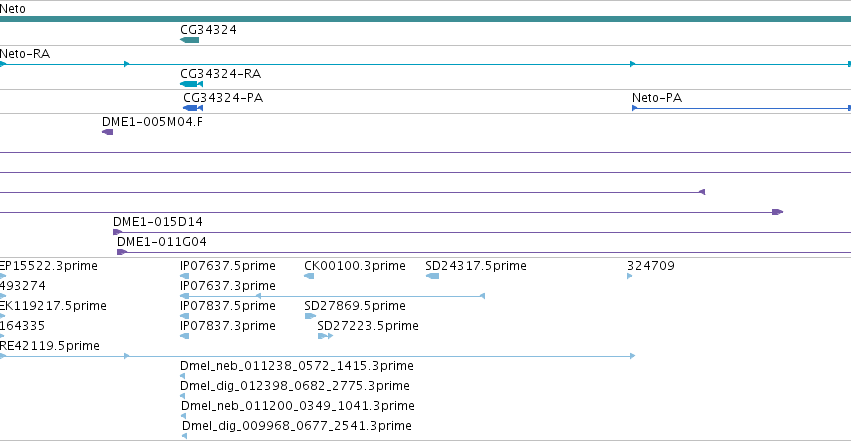The height and width of the screenshot is (441, 851).
Task: Select the 324709 feature arrow
Action: pos(630,276)
